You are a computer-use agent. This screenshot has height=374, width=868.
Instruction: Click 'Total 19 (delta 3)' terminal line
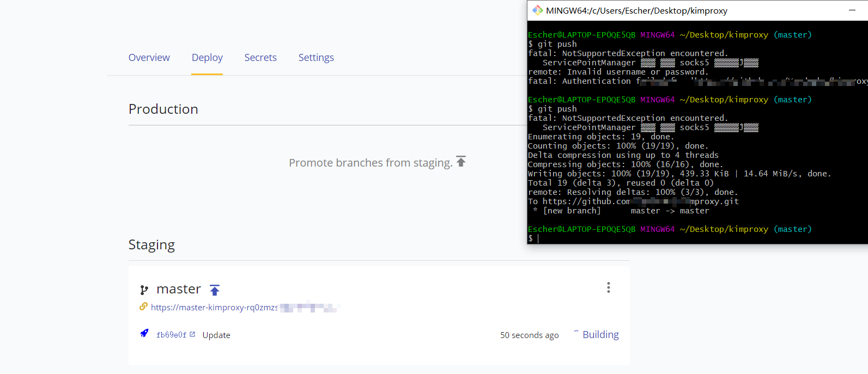620,183
